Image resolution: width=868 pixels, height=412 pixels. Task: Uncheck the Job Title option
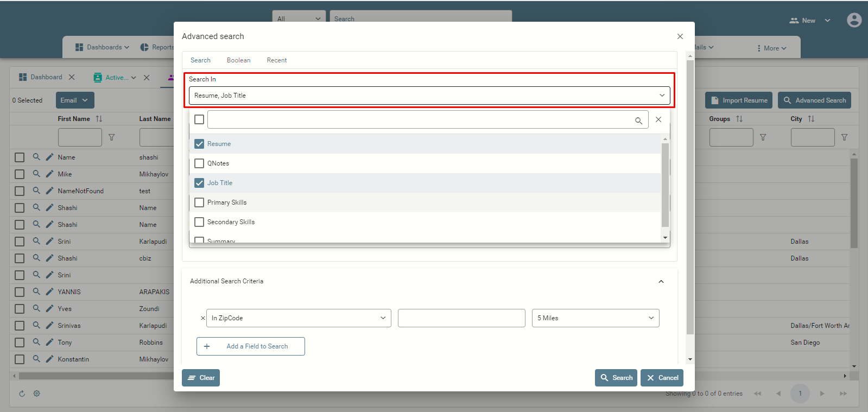coord(199,183)
